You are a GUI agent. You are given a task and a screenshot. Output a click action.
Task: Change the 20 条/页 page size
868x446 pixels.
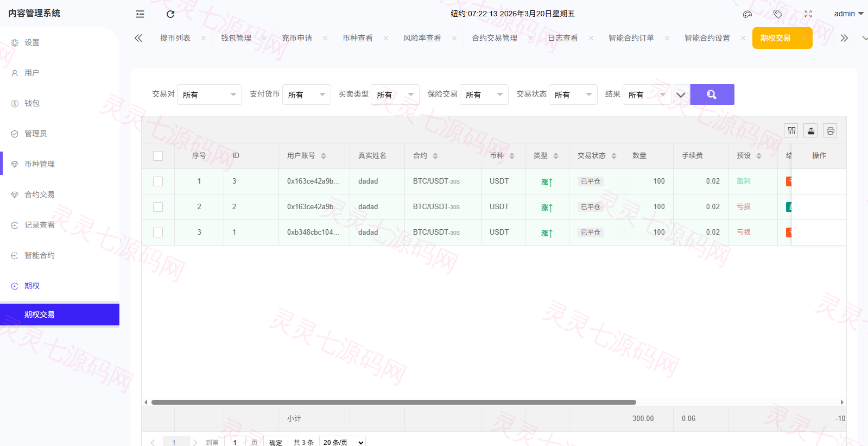click(343, 442)
